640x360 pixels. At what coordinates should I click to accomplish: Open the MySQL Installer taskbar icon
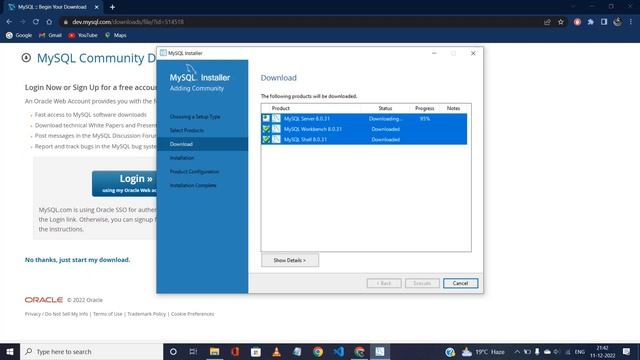[380, 351]
